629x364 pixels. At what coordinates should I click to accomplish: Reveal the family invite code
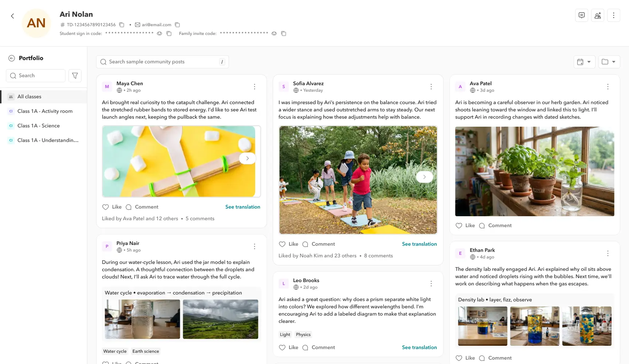pos(274,33)
